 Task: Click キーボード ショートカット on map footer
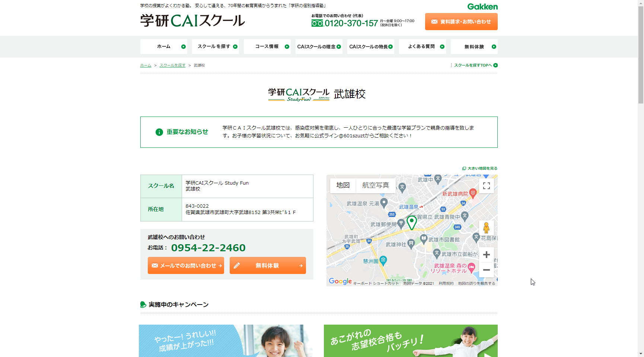pos(376,283)
